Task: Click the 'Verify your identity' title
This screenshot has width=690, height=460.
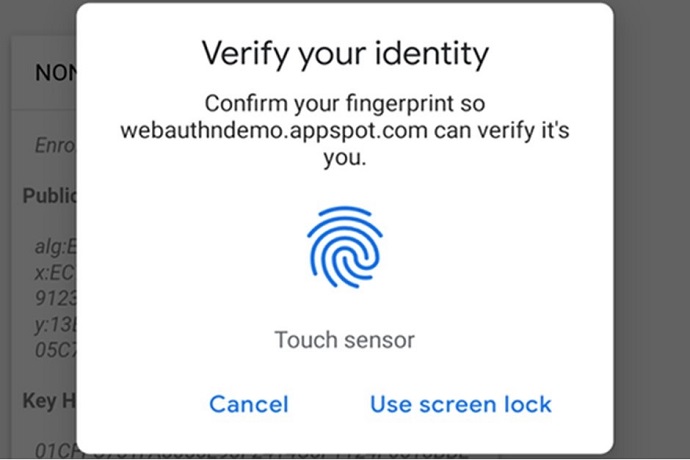Action: point(345,53)
